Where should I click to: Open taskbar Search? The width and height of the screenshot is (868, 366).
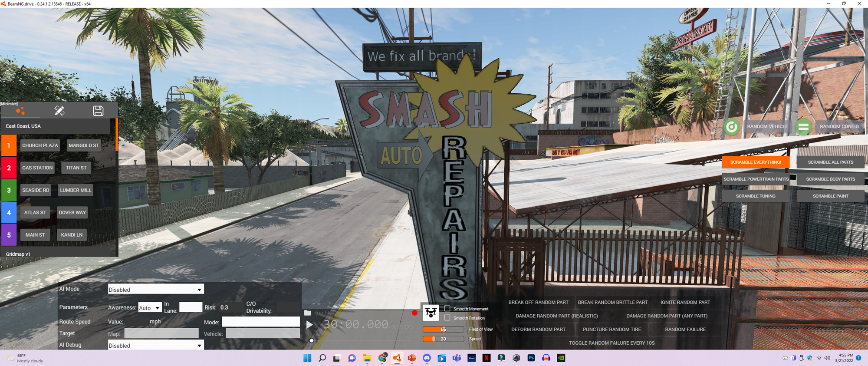(x=322, y=358)
